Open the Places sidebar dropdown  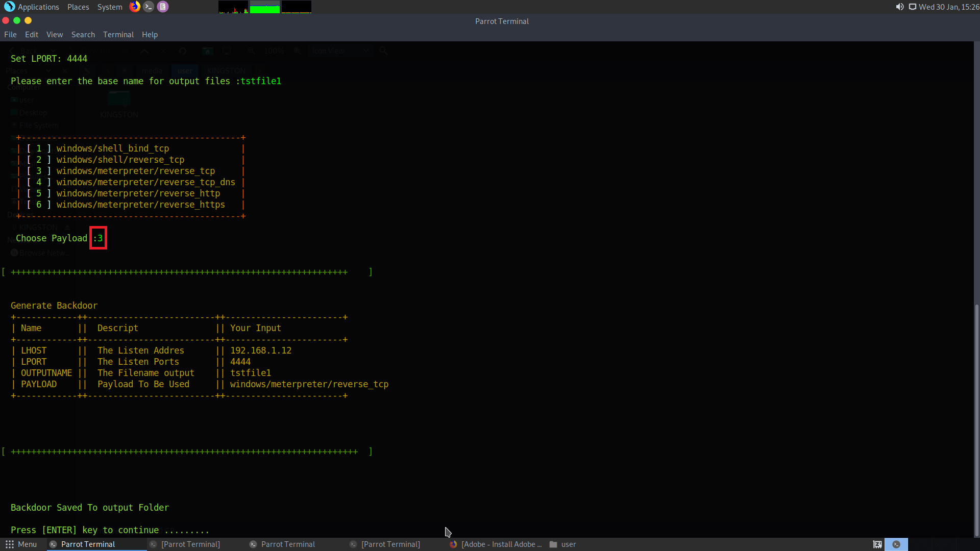coord(48,71)
